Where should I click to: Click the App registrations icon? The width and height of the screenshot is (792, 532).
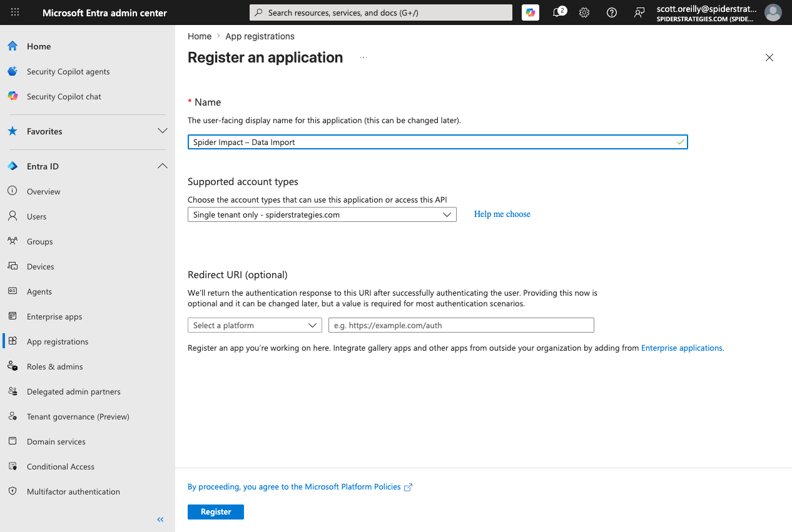(13, 341)
